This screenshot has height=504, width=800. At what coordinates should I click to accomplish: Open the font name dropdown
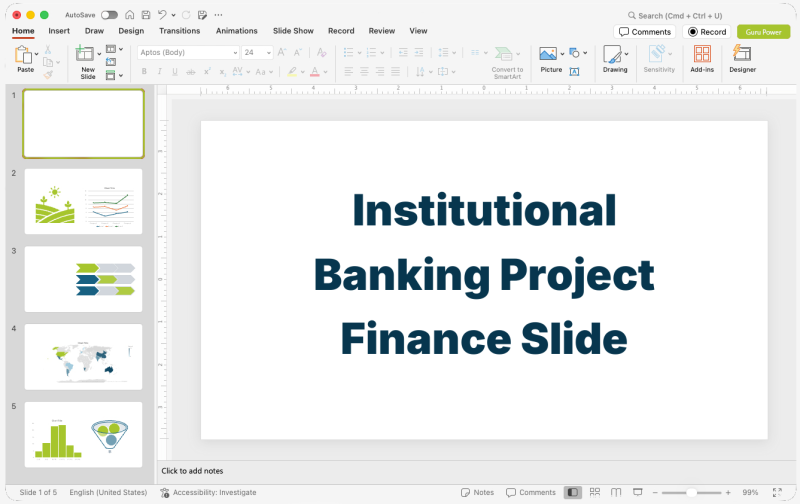pos(235,53)
